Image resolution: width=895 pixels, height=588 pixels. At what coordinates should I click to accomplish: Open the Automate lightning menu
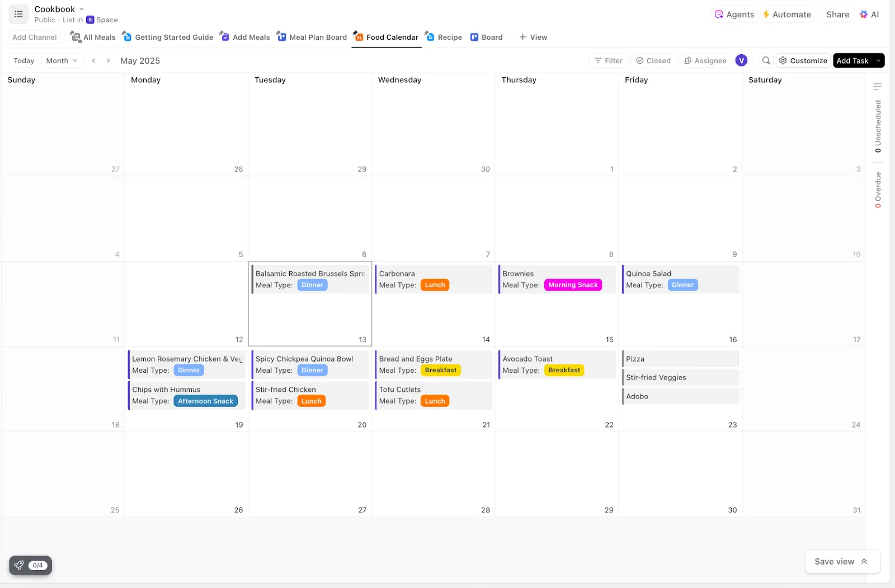coord(787,15)
